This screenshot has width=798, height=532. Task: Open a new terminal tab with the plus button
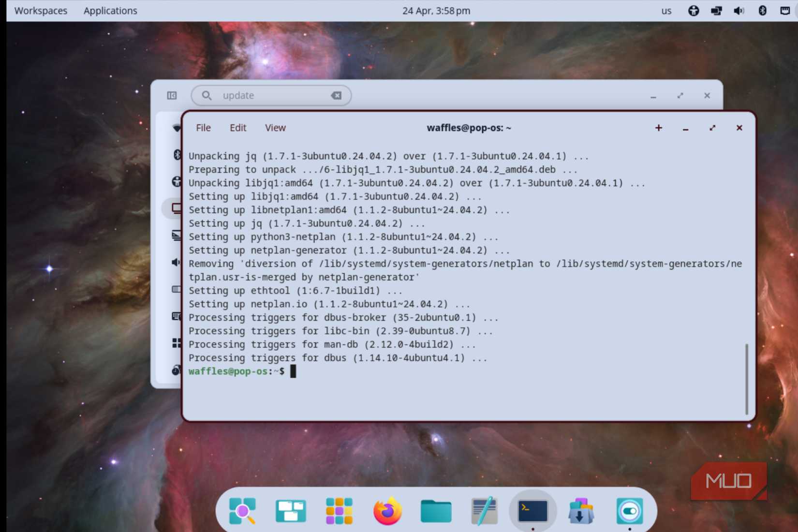658,128
